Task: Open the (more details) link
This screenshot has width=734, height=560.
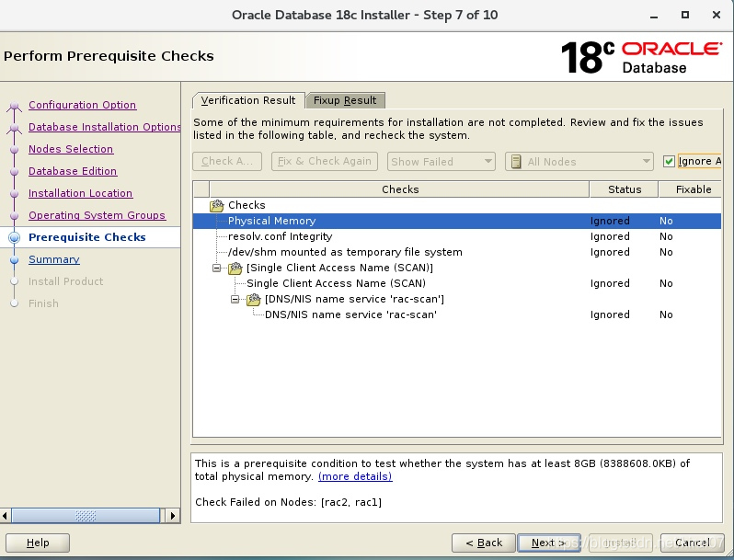Action: tap(355, 476)
